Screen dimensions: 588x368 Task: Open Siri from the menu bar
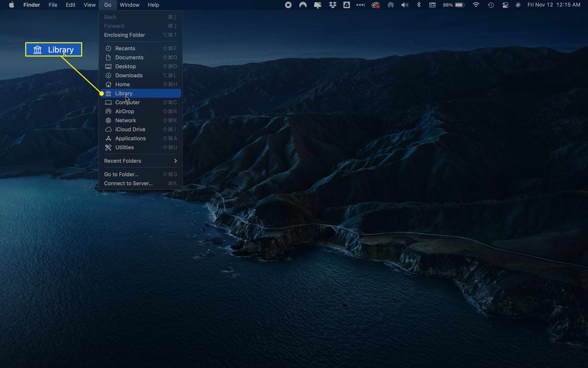pyautogui.click(x=518, y=5)
